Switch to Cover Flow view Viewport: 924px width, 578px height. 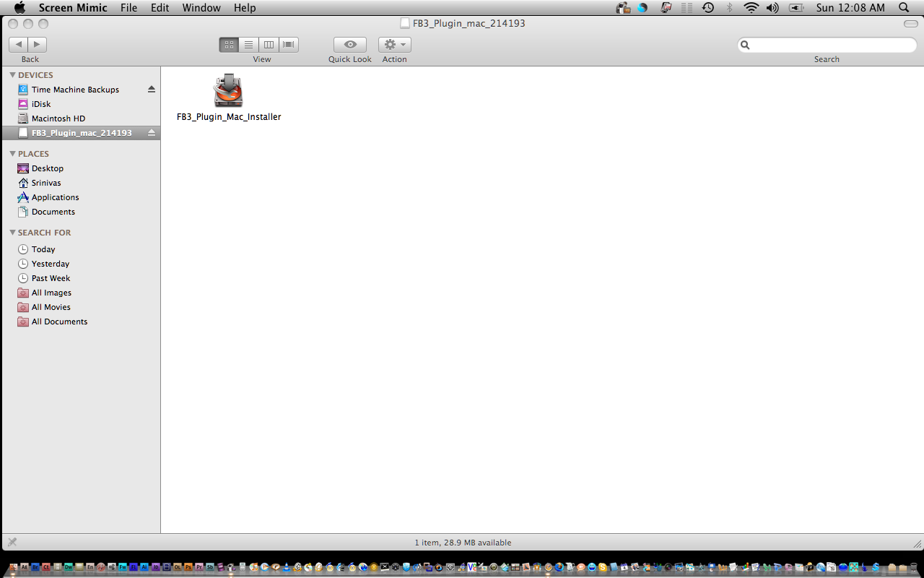tap(289, 44)
